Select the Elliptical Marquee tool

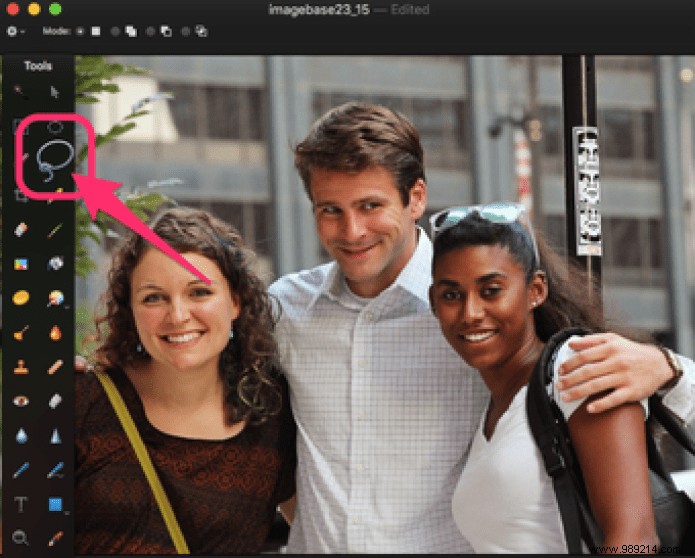(55, 128)
